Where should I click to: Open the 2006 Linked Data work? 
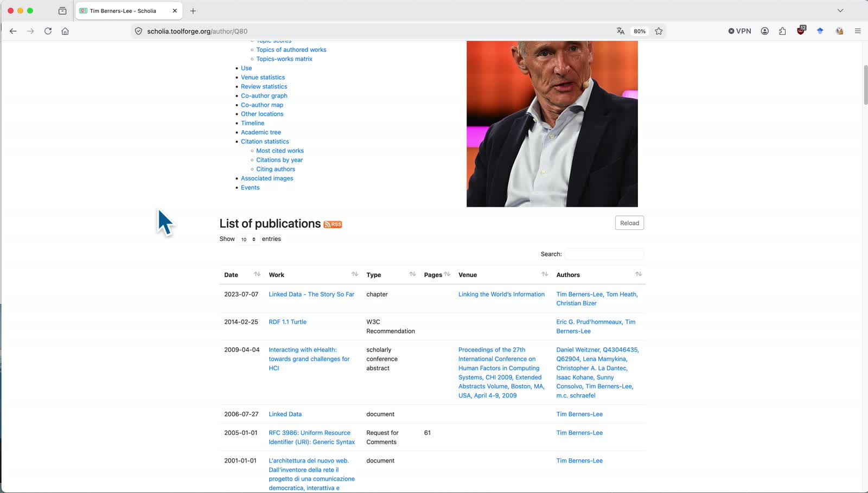point(285,414)
